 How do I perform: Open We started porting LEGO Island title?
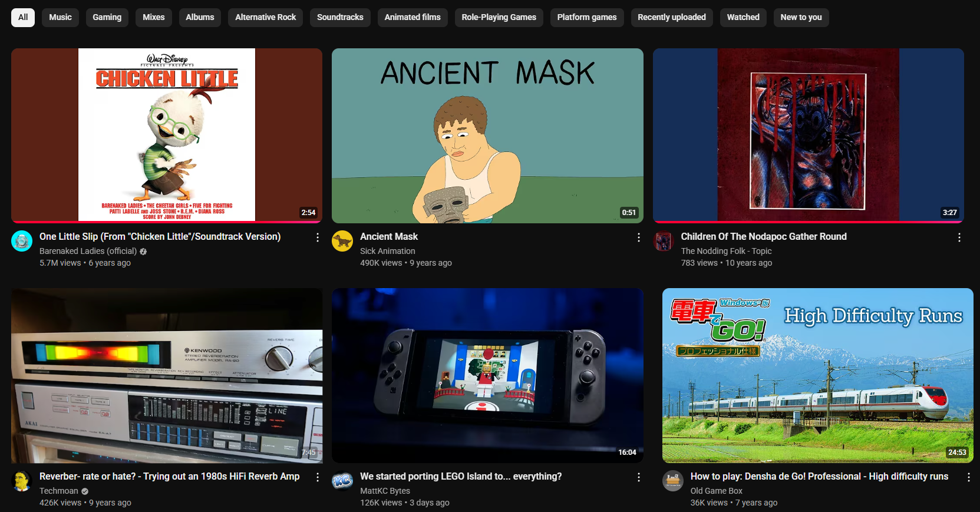(x=461, y=476)
